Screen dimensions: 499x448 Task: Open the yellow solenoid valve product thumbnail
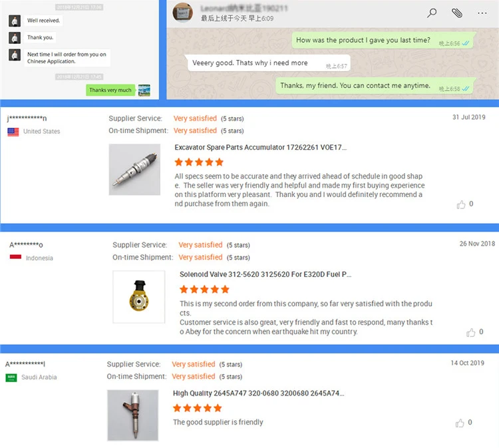139,297
